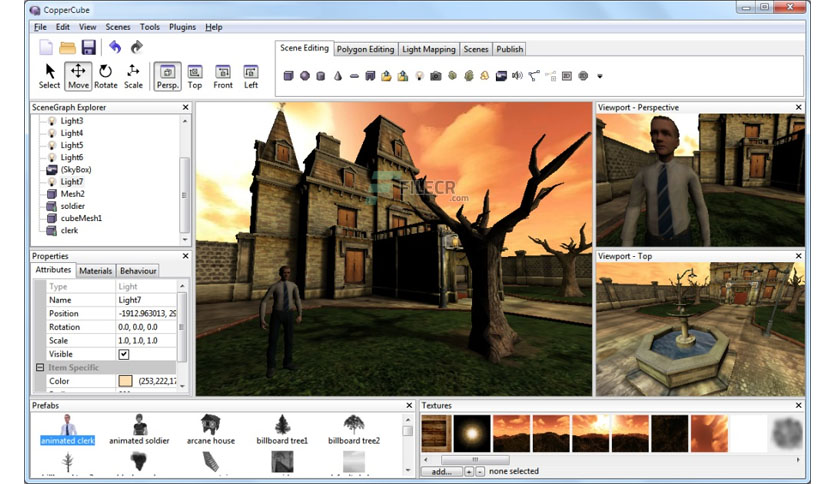Create a new file with the blank page icon
Viewport: 836px width, 484px height.
46,47
